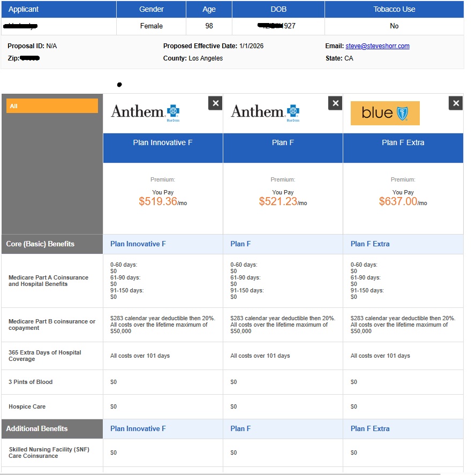
Task: Click Plan F Extra link in Core Benefits row
Action: [370, 244]
